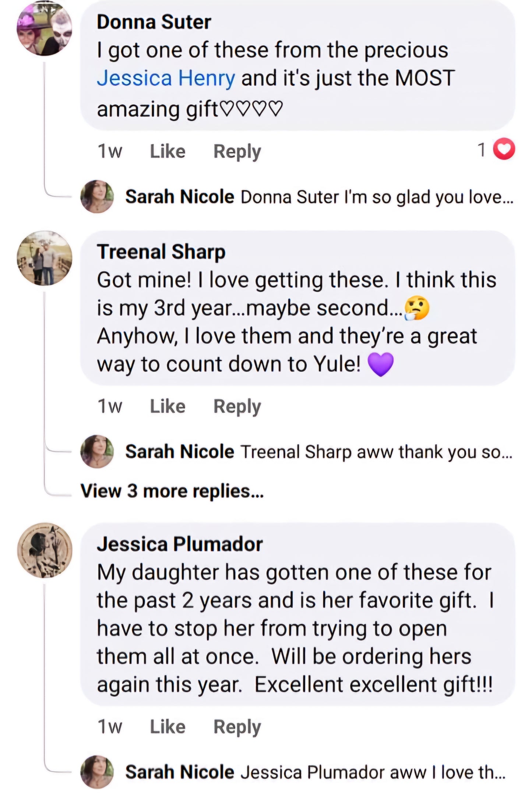Expand Sarah Nicole's truncated reply to Donna Suter
The image size is (532, 793).
[x=376, y=197]
